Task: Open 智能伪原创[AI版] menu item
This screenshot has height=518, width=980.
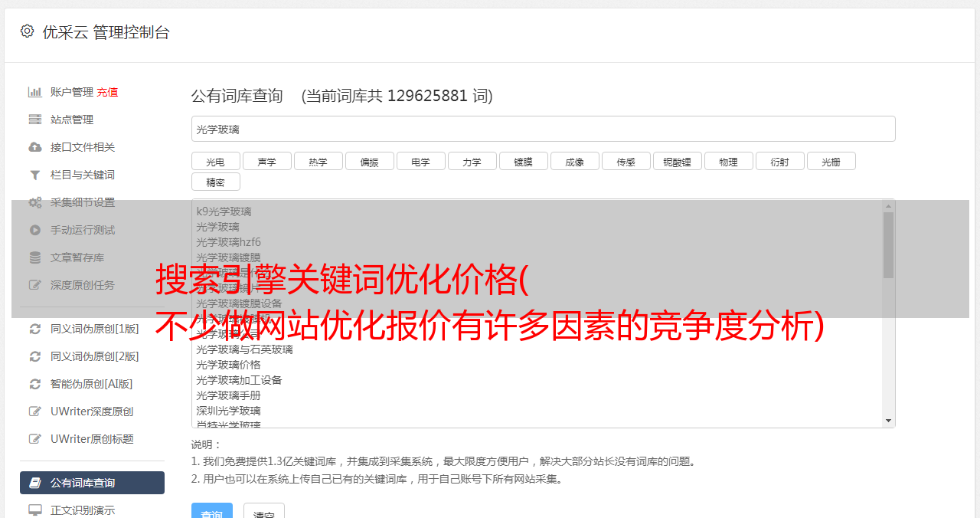Action: coord(92,384)
